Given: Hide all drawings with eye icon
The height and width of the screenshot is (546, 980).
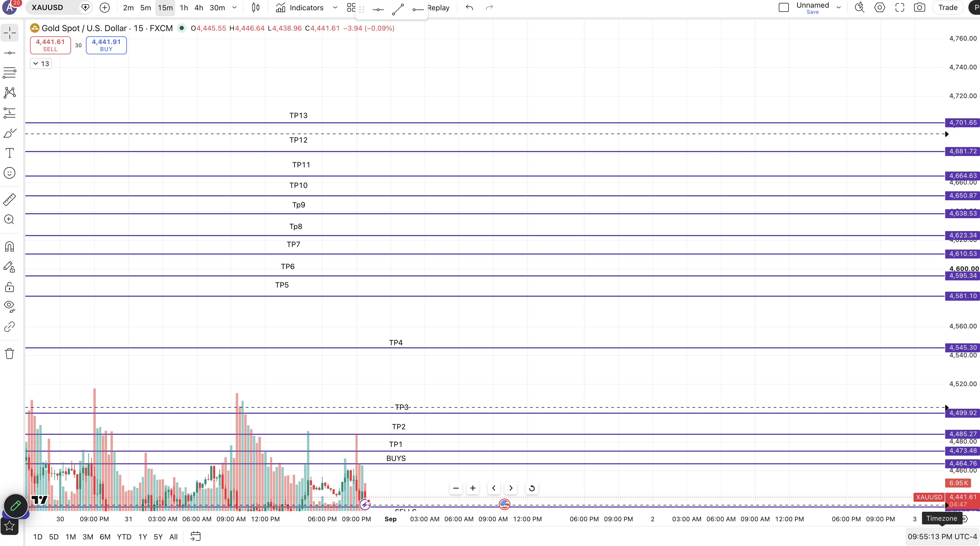Looking at the screenshot, I should 9,306.
